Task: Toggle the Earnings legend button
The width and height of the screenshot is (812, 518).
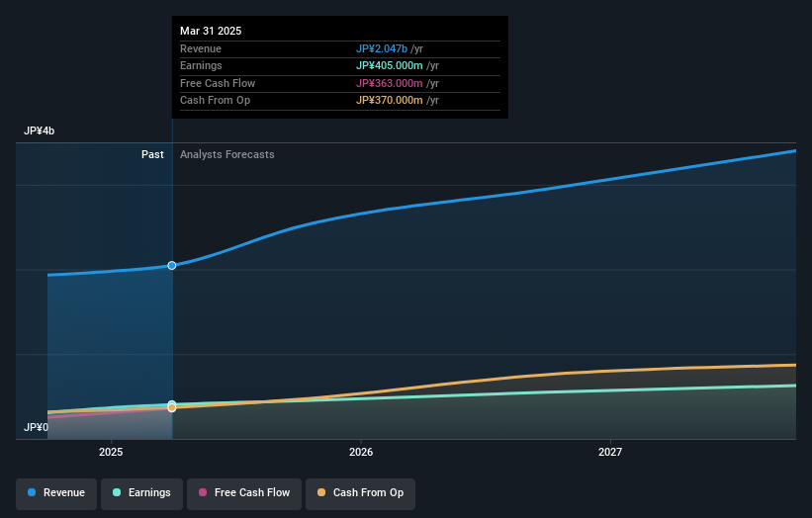Action: 141,493
